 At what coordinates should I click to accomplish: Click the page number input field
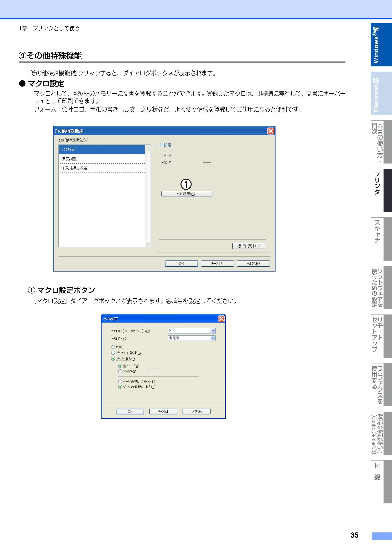[x=154, y=371]
